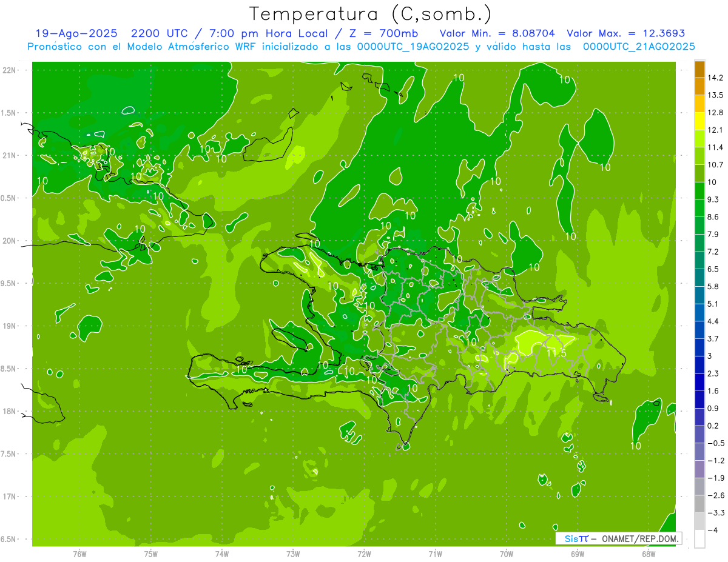Click legend value '14.2'
Viewport: 728px width, 562px height.
tap(715, 78)
